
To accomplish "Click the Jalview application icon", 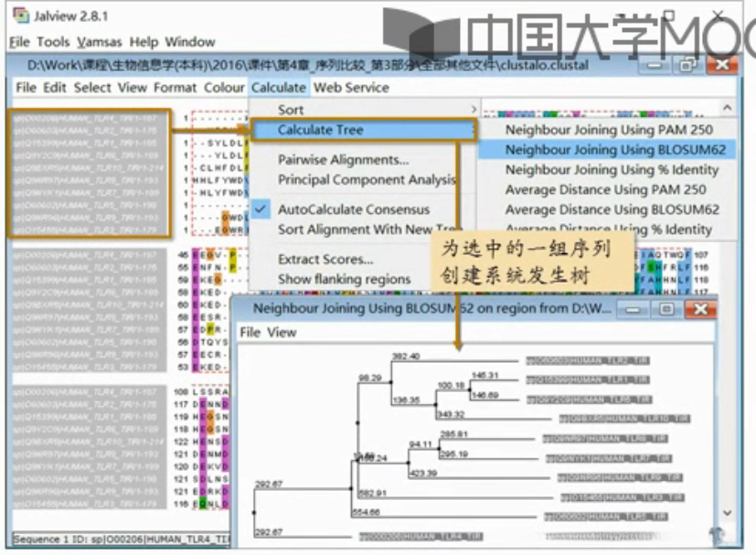I will pyautogui.click(x=21, y=16).
